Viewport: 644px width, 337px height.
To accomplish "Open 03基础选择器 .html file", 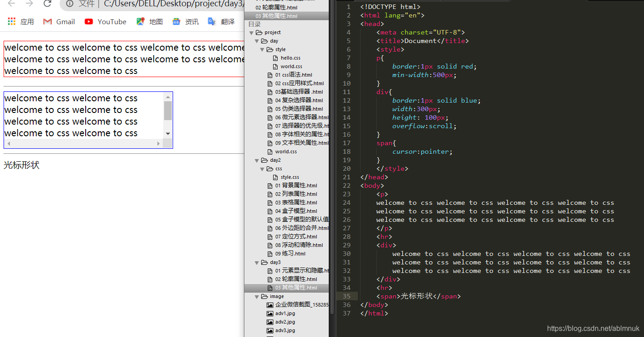I will [x=299, y=92].
